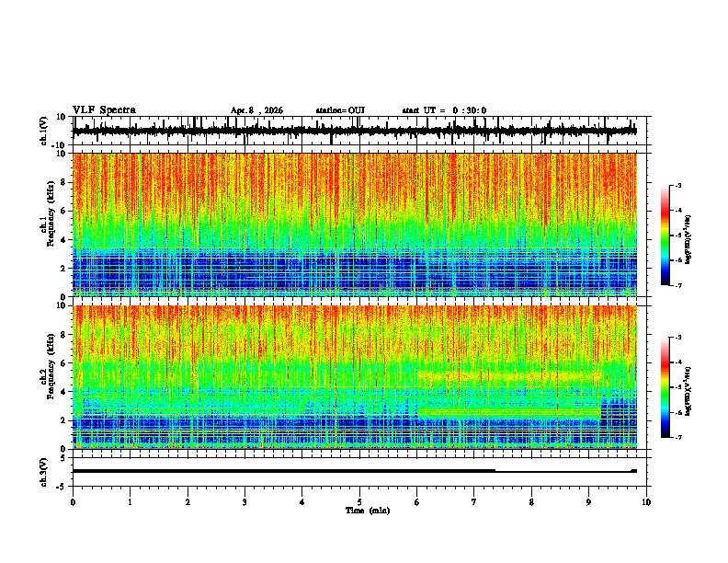The image size is (728, 563).
Task: Click the time axis tick label "0"
Action: coord(73,502)
